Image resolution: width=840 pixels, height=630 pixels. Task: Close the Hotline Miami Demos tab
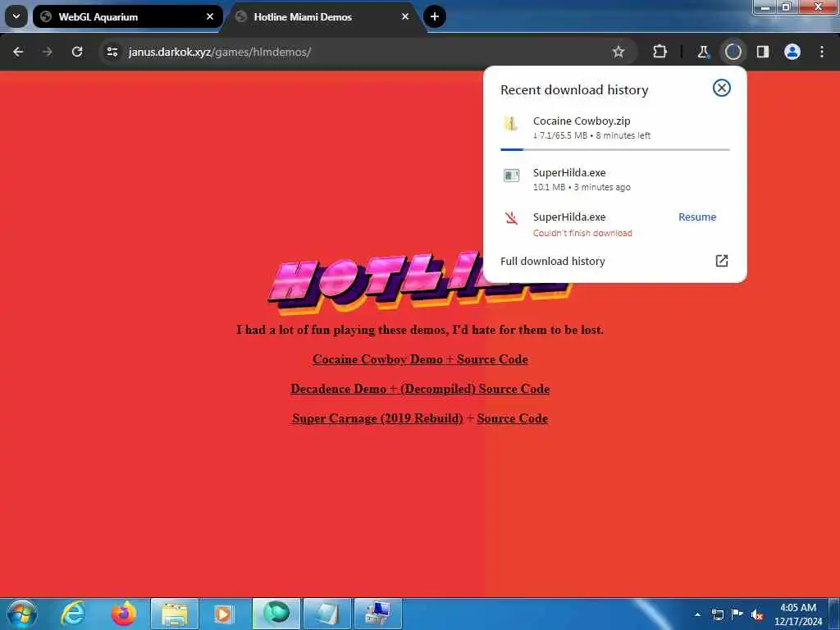(405, 16)
